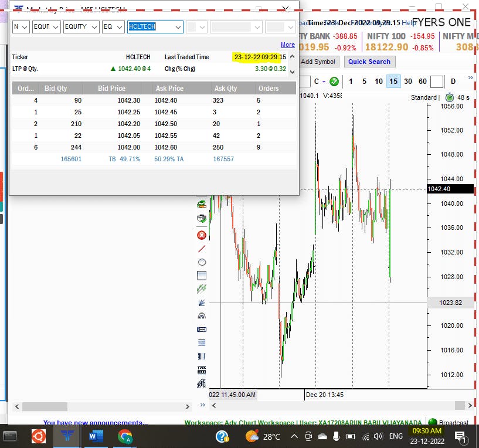The image size is (479, 448).
Task: Click the green Broadcast status ball
Action: pos(433,422)
